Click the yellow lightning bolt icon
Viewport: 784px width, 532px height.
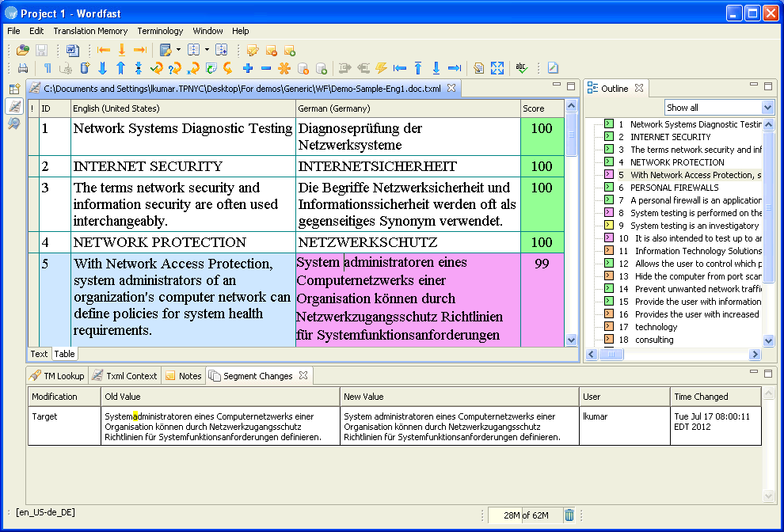[381, 69]
